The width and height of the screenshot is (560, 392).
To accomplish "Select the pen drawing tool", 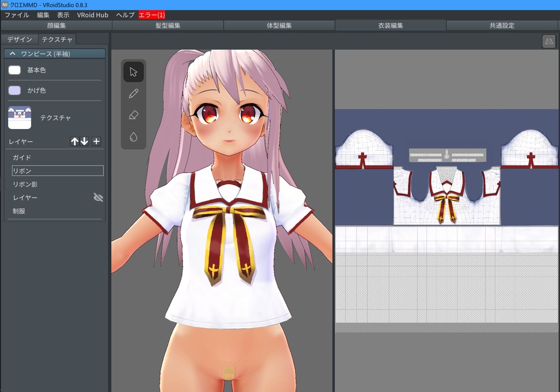I will [132, 93].
